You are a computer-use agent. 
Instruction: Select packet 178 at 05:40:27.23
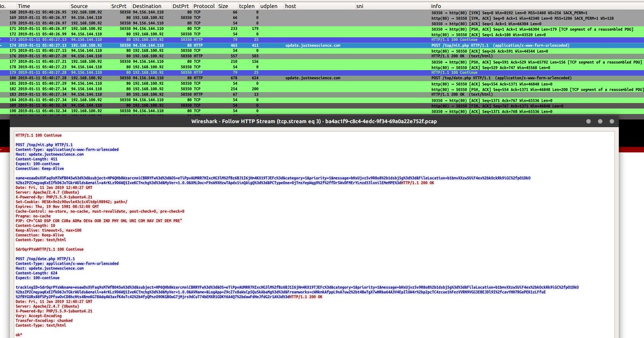point(322,67)
